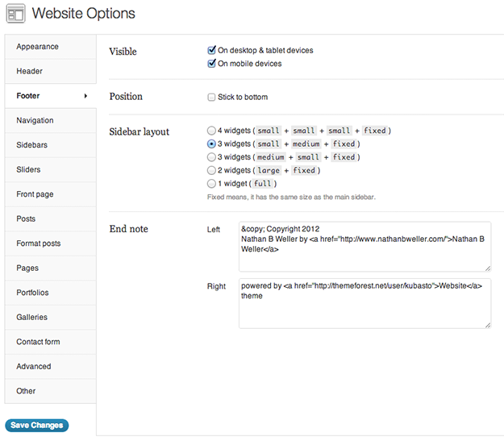Go to Navigation settings tab

pyautogui.click(x=35, y=121)
